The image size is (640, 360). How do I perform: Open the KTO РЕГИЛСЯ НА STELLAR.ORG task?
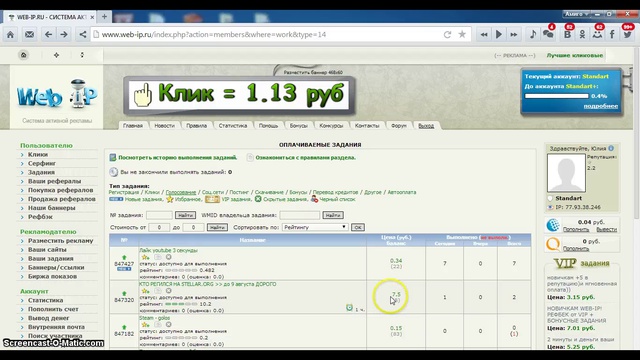(x=208, y=284)
